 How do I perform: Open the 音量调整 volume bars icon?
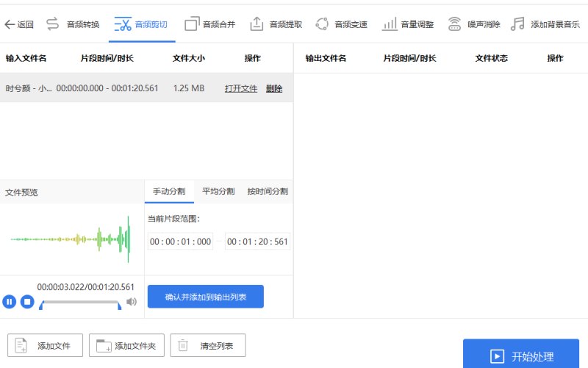(x=390, y=24)
